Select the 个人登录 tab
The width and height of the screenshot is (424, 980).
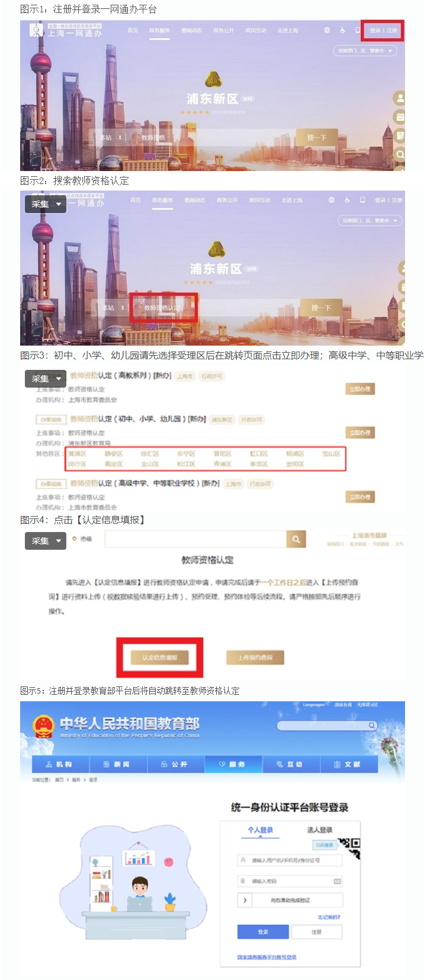click(261, 830)
